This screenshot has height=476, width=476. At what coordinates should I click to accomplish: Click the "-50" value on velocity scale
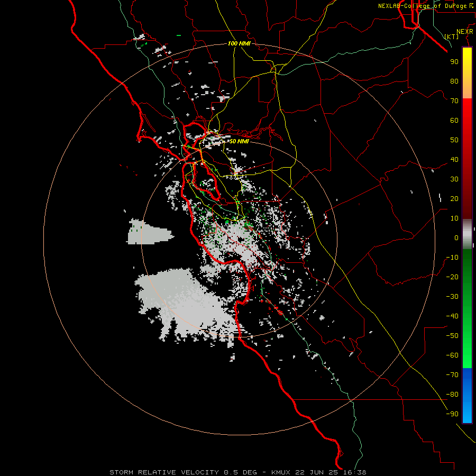[452, 336]
